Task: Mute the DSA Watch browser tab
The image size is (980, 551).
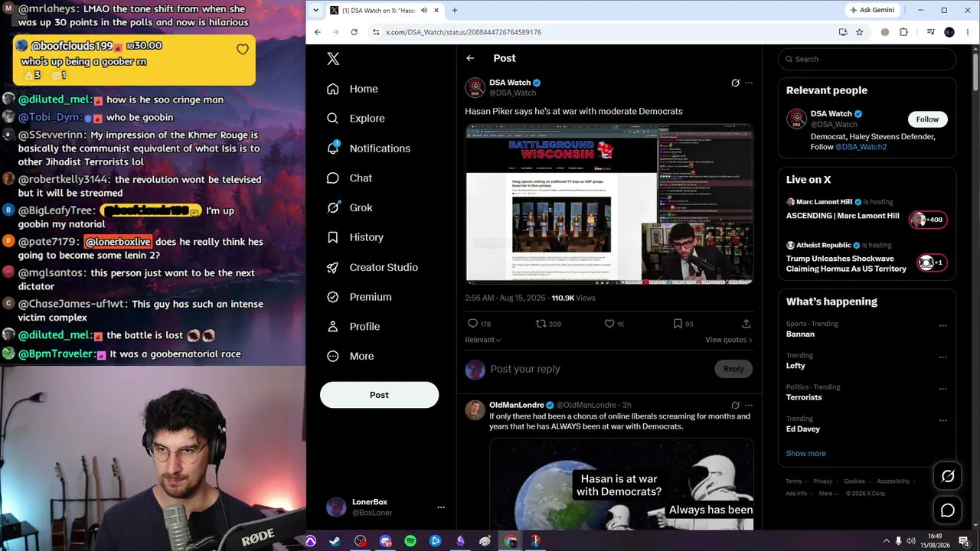Action: point(423,10)
